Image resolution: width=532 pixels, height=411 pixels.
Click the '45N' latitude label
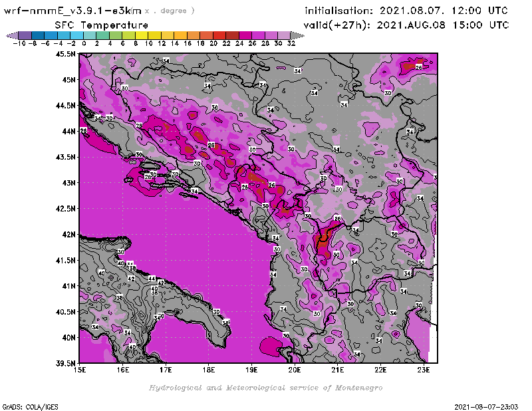point(69,80)
